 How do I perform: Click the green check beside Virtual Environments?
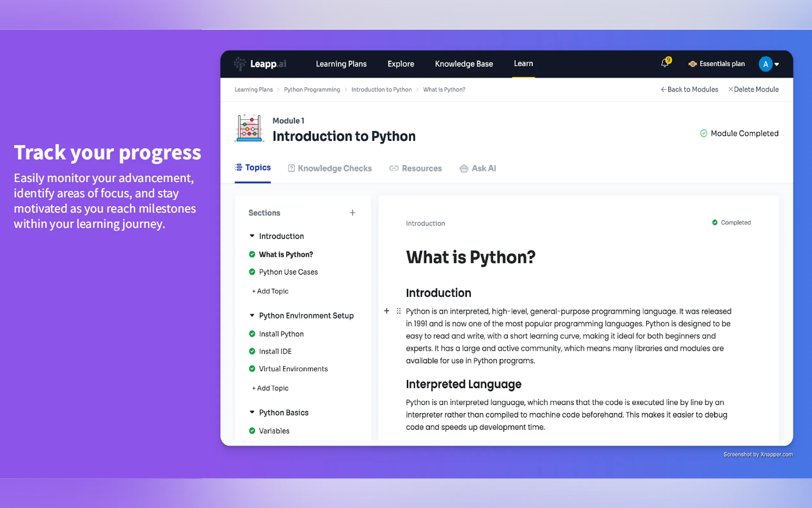(x=252, y=369)
